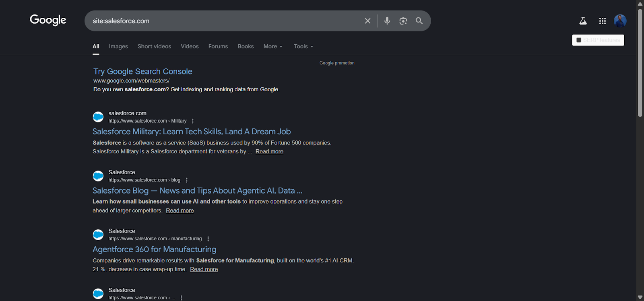The height and width of the screenshot is (301, 644).
Task: Open options menu for manufacturing result
Action: (208, 239)
